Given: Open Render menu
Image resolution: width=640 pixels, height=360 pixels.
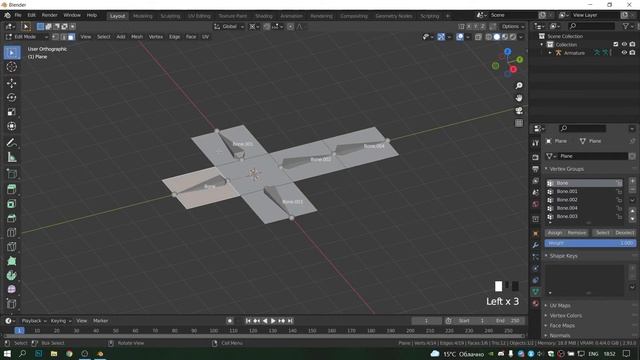Looking at the screenshot, I should pos(49,15).
